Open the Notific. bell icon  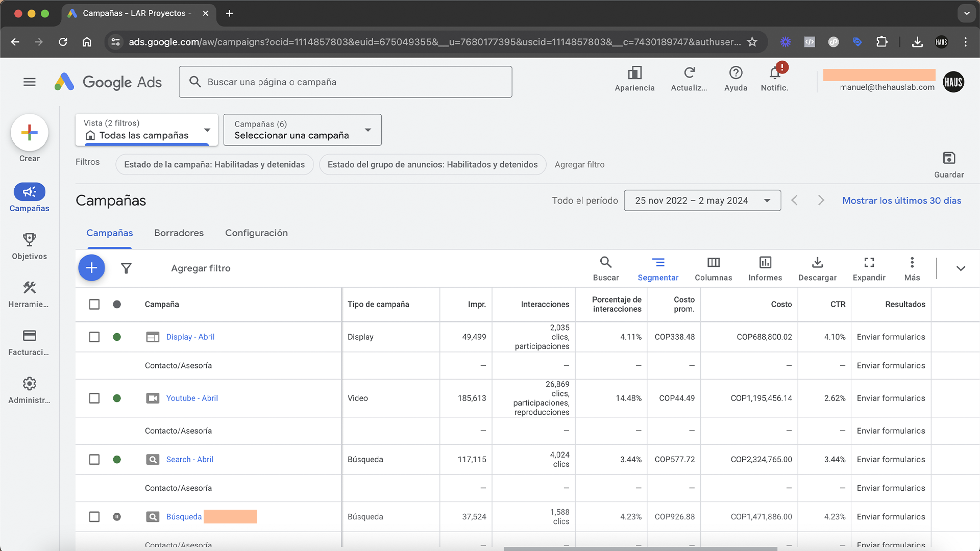pos(774,74)
